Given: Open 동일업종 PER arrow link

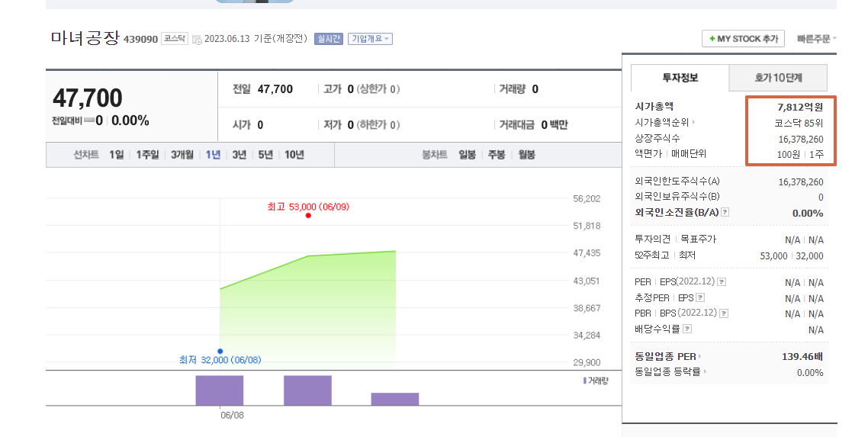Looking at the screenshot, I should [x=699, y=356].
